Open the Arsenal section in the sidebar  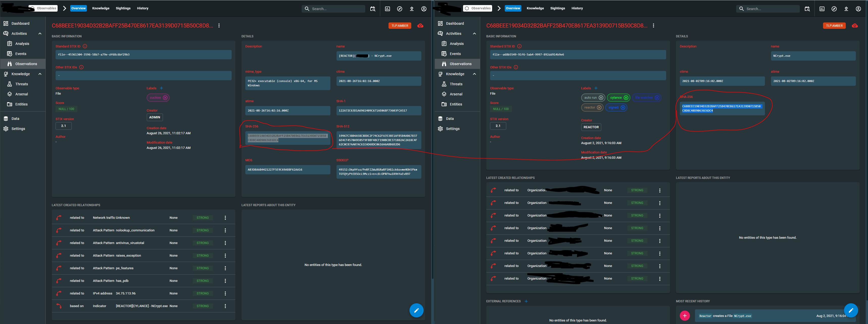click(21, 94)
